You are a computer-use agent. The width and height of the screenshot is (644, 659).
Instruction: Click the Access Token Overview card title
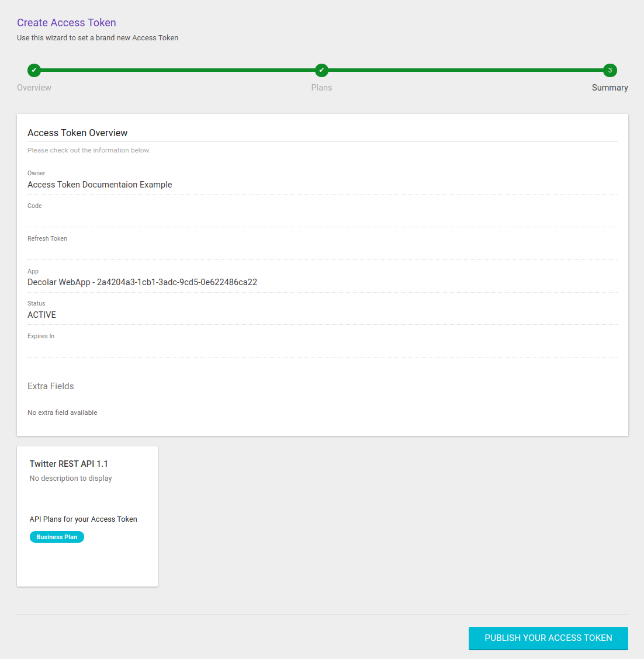[77, 133]
